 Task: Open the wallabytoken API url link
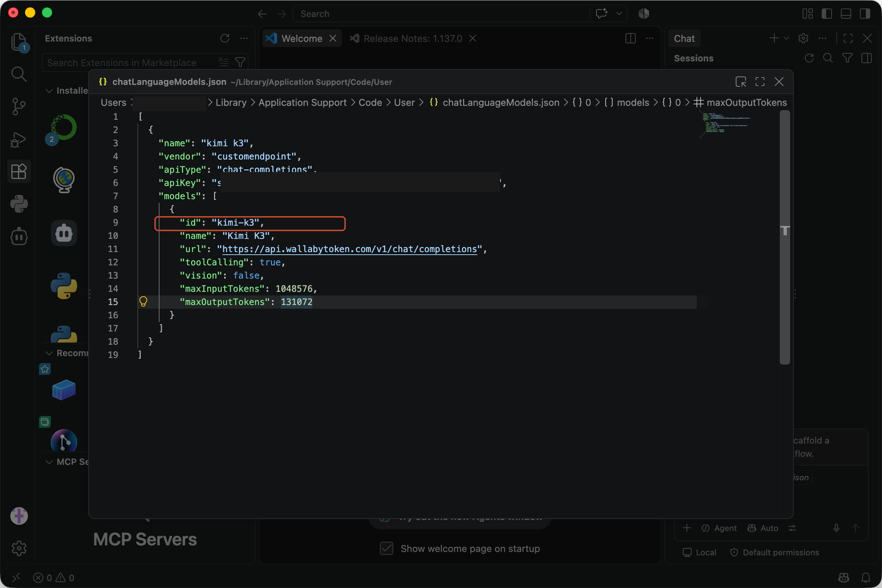pyautogui.click(x=349, y=250)
